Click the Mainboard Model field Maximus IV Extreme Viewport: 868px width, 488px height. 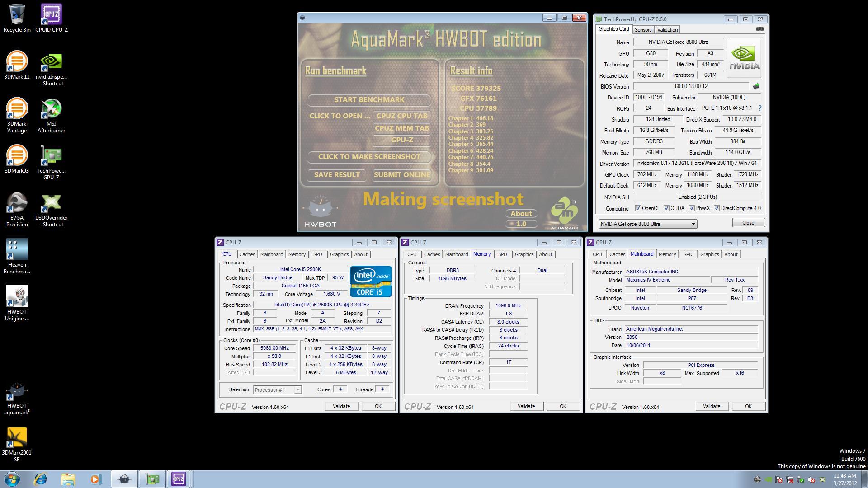click(x=667, y=280)
